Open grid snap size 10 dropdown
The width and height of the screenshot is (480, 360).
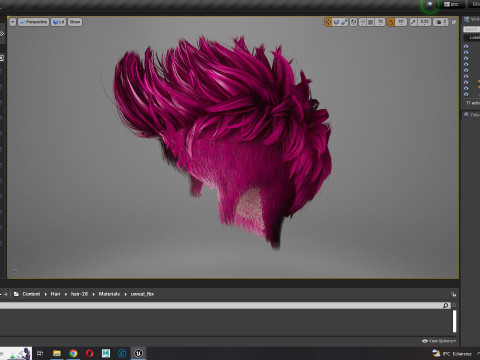pyautogui.click(x=380, y=22)
